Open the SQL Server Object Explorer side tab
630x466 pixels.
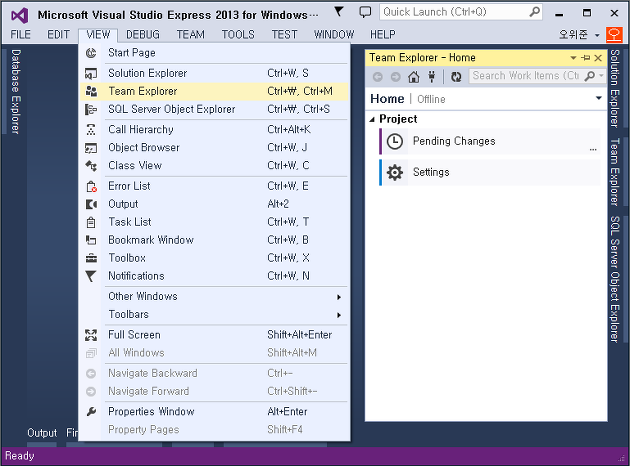pyautogui.click(x=615, y=279)
